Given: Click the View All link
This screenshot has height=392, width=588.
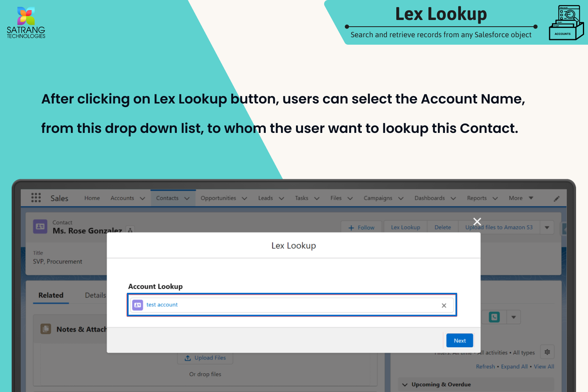Looking at the screenshot, I should [x=544, y=367].
